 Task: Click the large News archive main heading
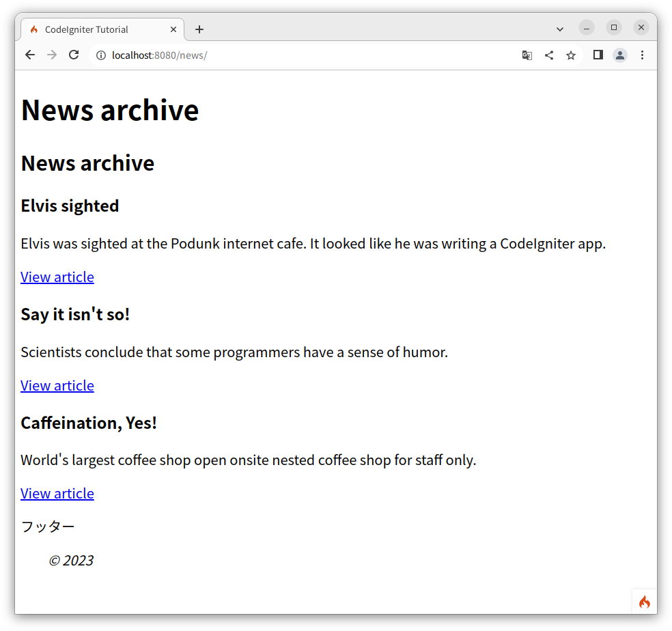tap(110, 110)
